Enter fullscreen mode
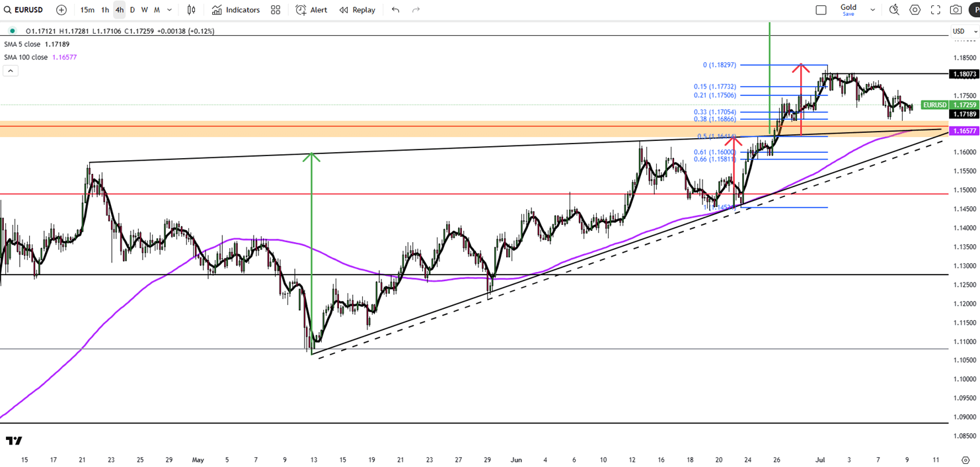The image size is (980, 467). click(x=936, y=10)
